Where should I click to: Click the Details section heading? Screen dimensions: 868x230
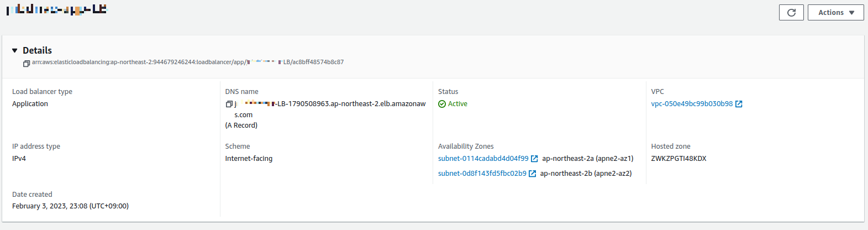tap(37, 50)
